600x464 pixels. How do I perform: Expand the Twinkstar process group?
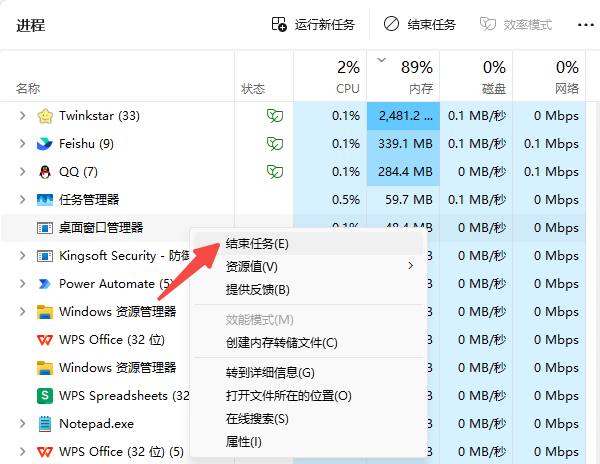pyautogui.click(x=22, y=116)
